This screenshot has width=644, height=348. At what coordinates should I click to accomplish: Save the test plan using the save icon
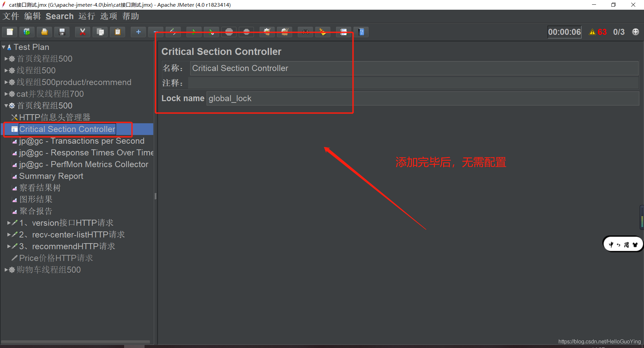click(62, 32)
